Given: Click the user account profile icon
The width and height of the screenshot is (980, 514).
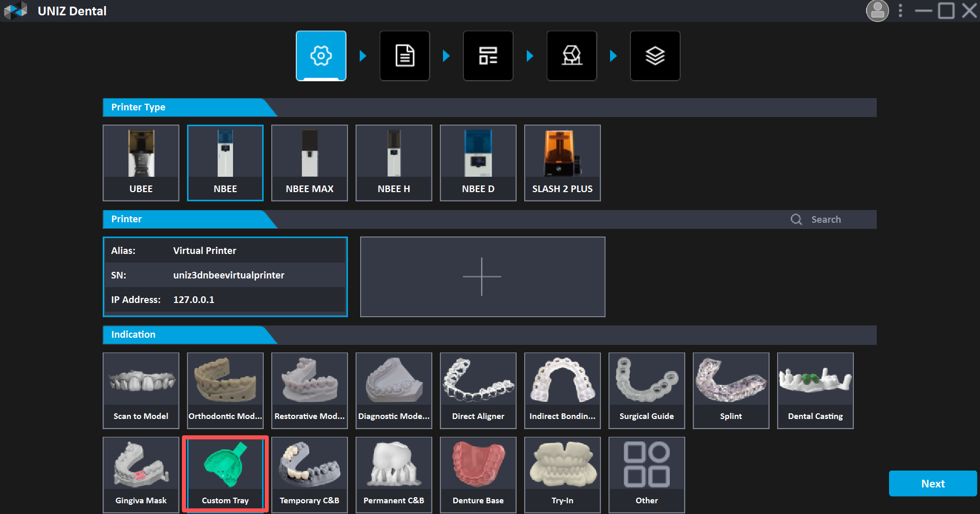Looking at the screenshot, I should 877,11.
